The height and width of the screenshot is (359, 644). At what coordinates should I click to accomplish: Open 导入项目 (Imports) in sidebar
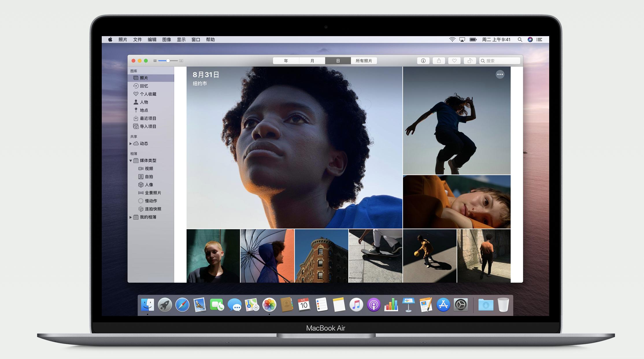(x=148, y=126)
